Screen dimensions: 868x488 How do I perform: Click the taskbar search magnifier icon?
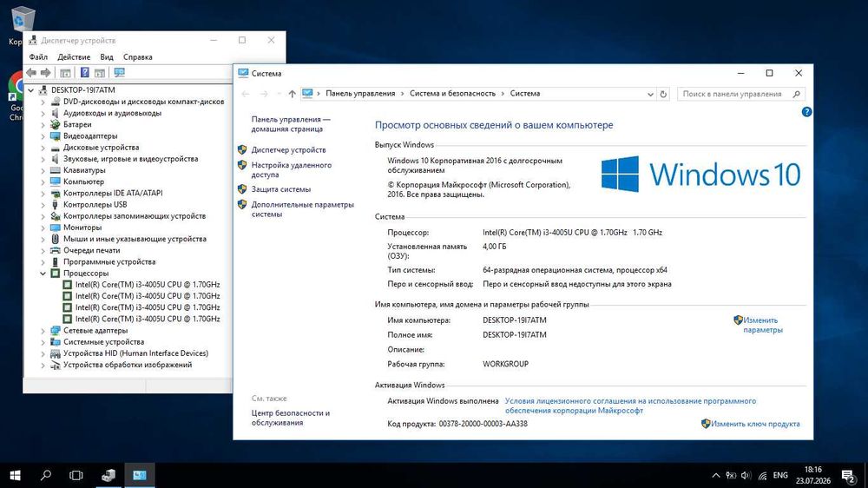46,475
